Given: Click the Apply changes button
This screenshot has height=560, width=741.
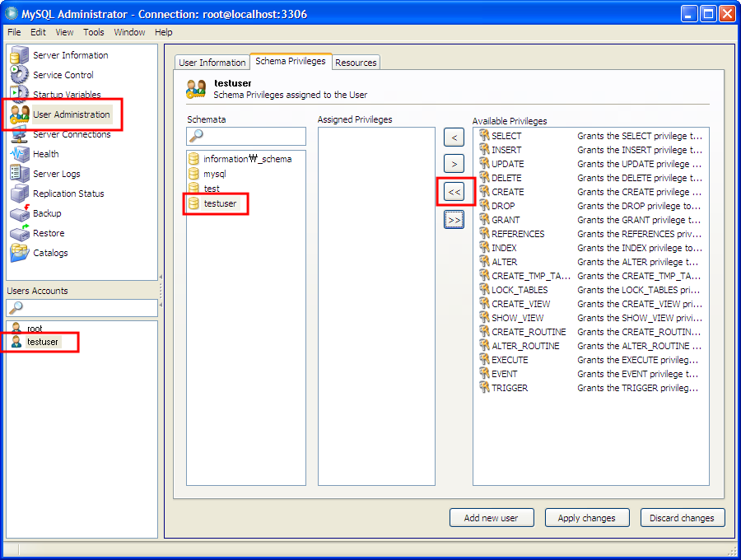Looking at the screenshot, I should pos(587,518).
